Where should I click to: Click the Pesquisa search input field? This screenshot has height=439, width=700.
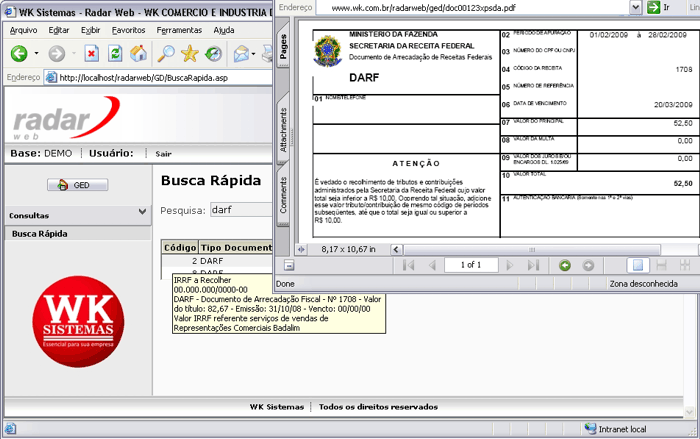tap(240, 211)
